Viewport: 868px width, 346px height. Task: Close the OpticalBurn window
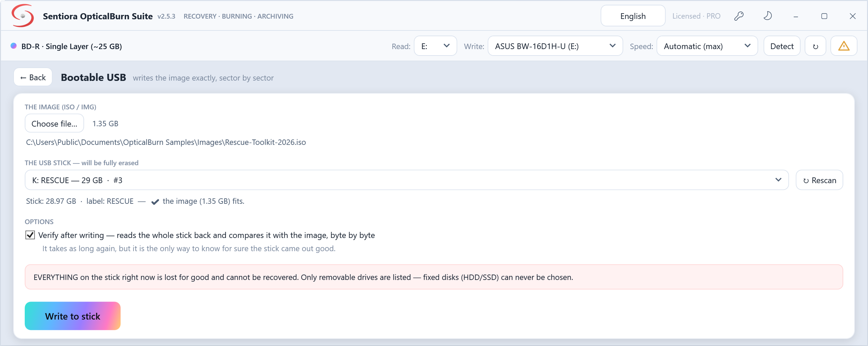(853, 16)
